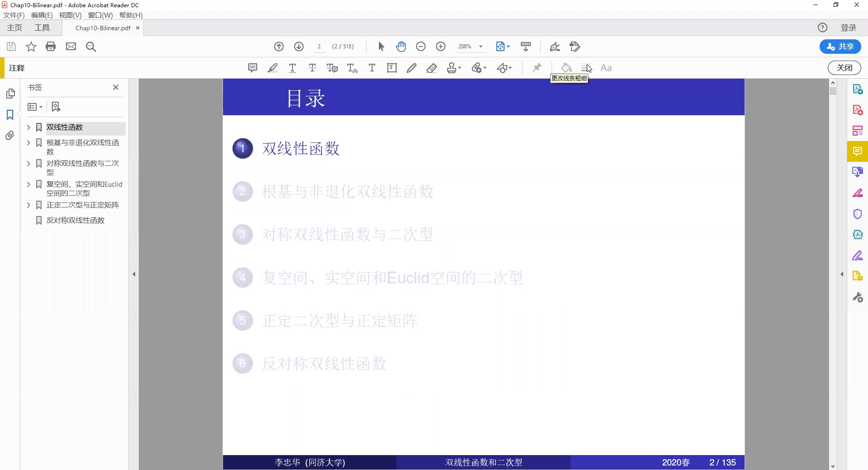The width and height of the screenshot is (868, 470).
Task: Open the Attach file dropdown
Action: [479, 68]
